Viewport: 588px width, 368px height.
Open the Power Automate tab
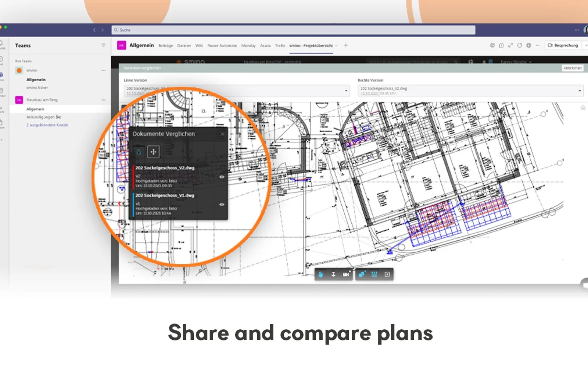(222, 46)
